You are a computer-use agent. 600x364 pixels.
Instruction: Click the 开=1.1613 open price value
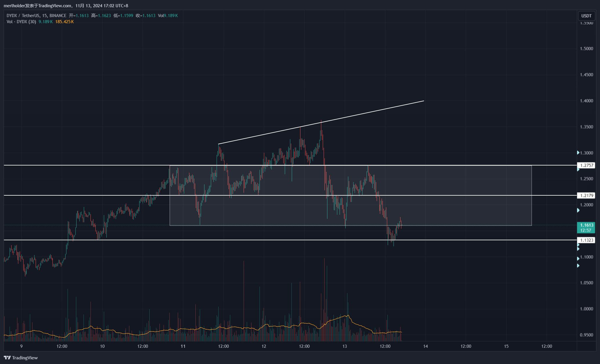point(79,16)
